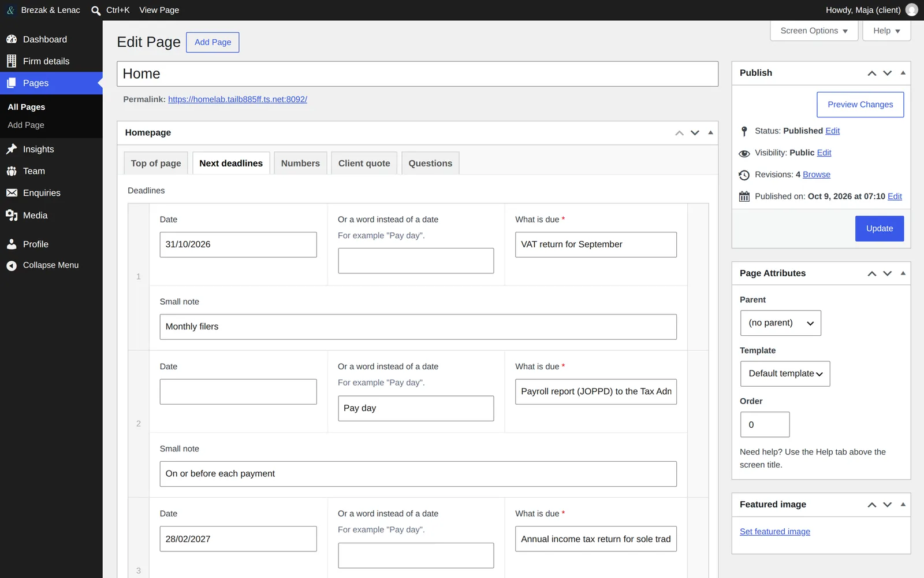
Task: Click the search magnifier in the admin bar
Action: [96, 10]
